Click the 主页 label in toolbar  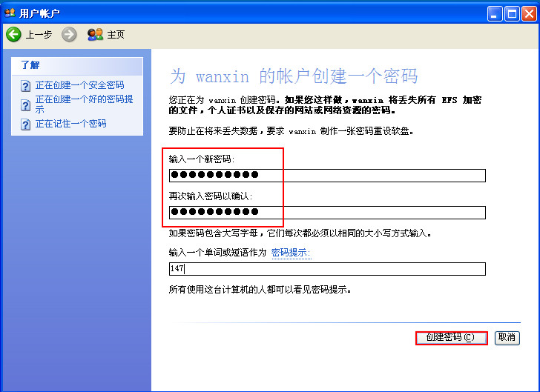coord(116,35)
